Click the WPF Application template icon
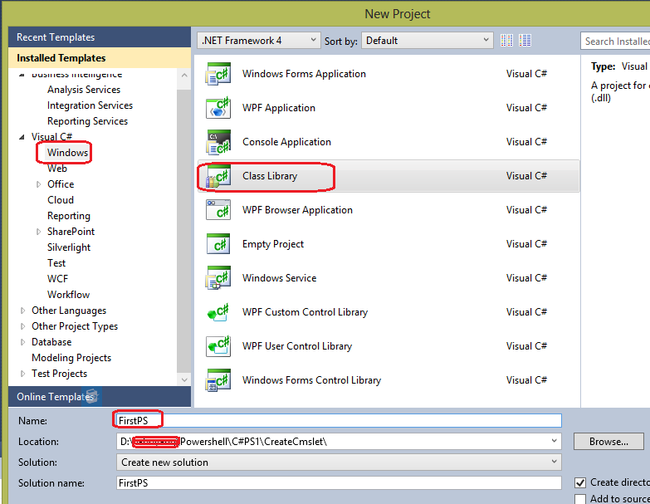This screenshot has width=650, height=504. pos(218,108)
